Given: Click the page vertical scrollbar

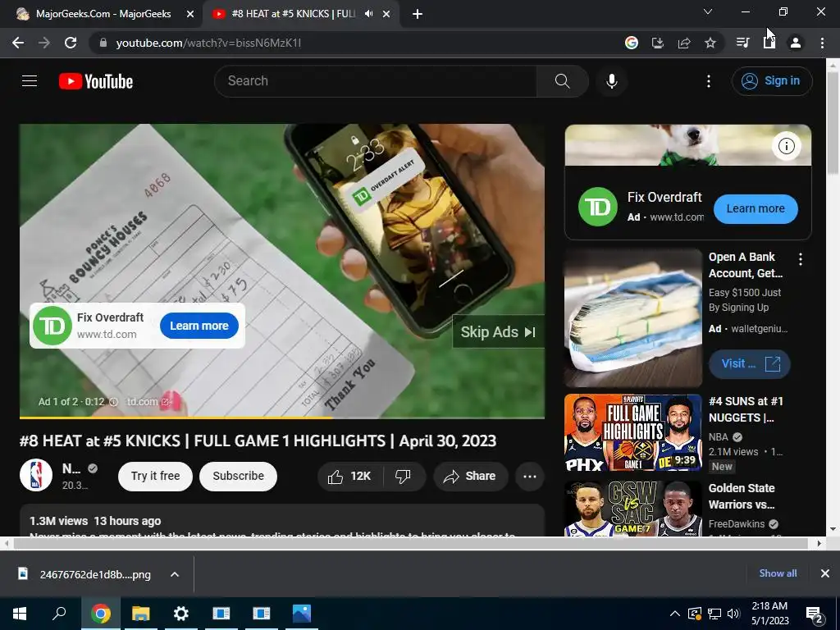Looking at the screenshot, I should click(x=833, y=122).
